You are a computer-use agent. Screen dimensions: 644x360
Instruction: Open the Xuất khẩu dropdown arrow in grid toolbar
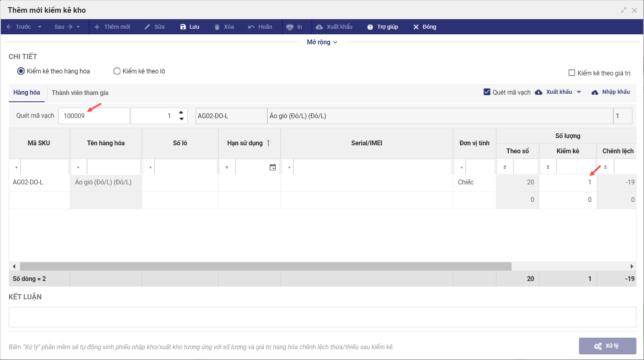[x=579, y=92]
